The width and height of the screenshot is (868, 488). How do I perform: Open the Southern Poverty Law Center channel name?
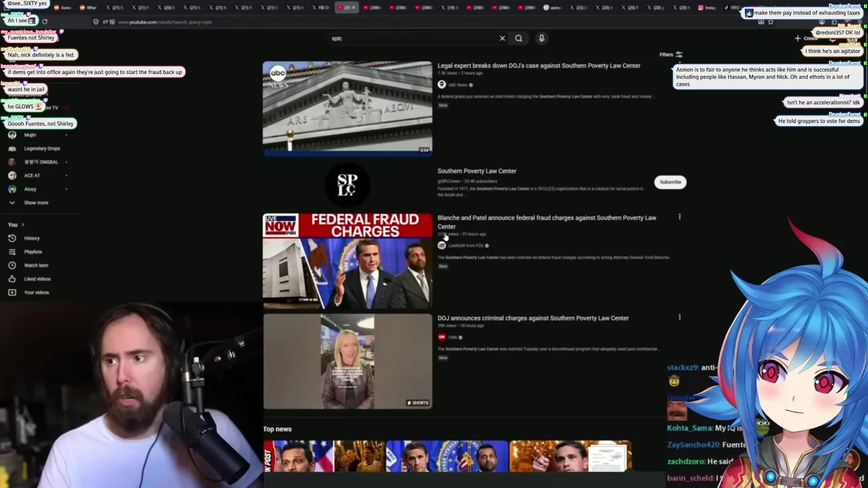477,171
